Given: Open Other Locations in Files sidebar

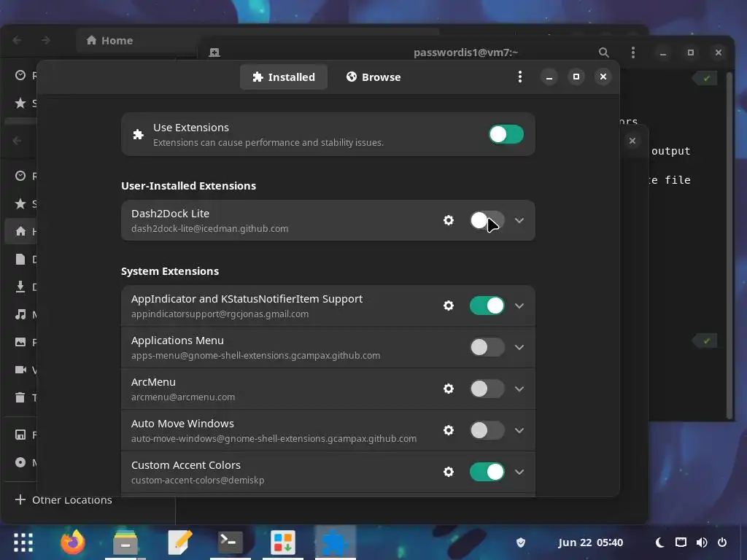Looking at the screenshot, I should [64, 499].
